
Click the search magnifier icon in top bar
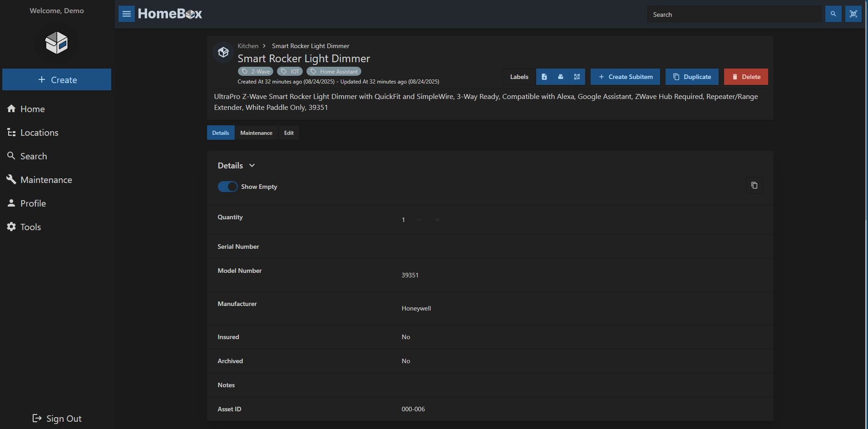coord(833,14)
